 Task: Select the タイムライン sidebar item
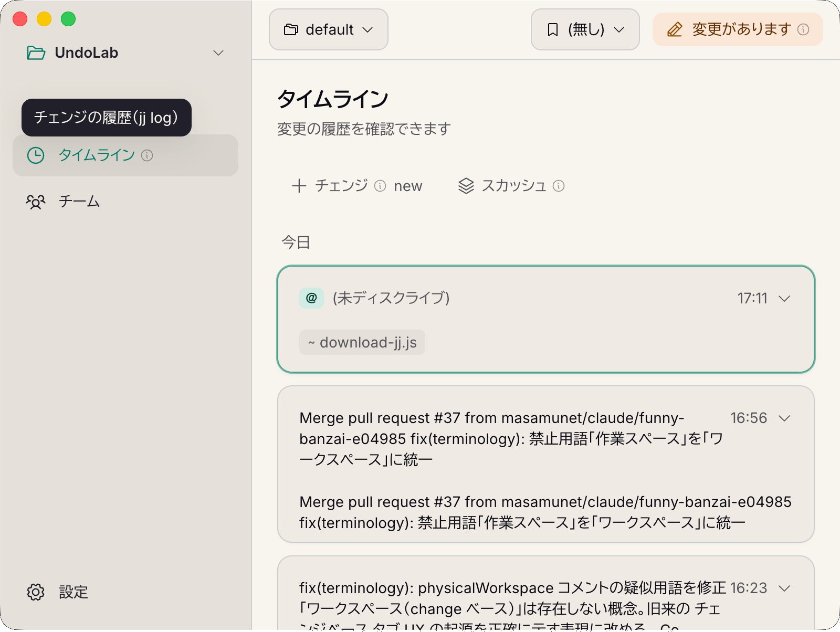[x=125, y=155]
